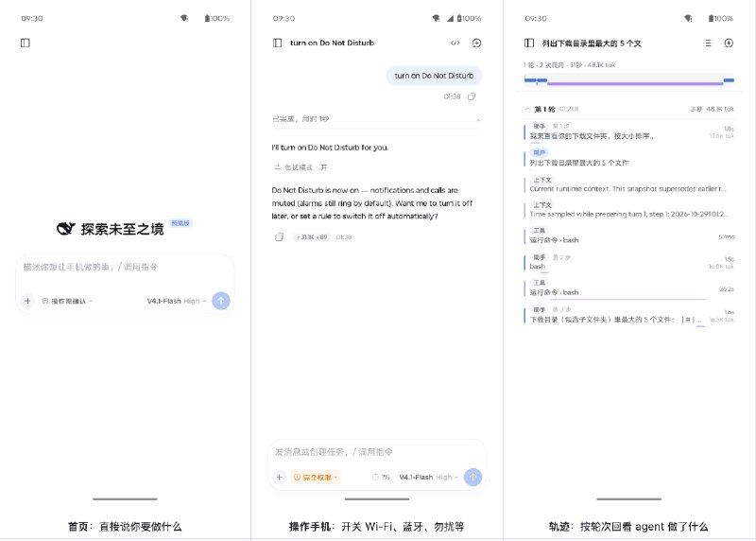Collapse the 已完成，用时 1秒 section
The image size is (756, 541).
tap(376, 119)
